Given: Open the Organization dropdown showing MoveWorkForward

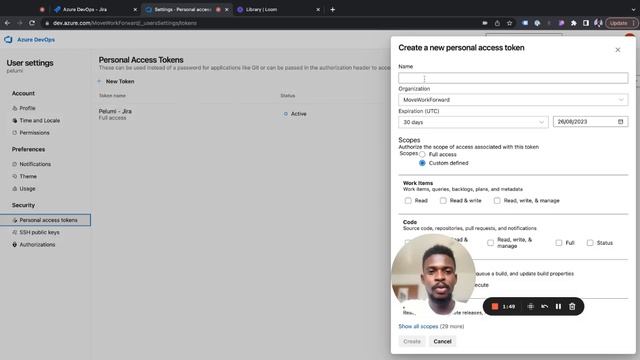Looking at the screenshot, I should tap(513, 100).
